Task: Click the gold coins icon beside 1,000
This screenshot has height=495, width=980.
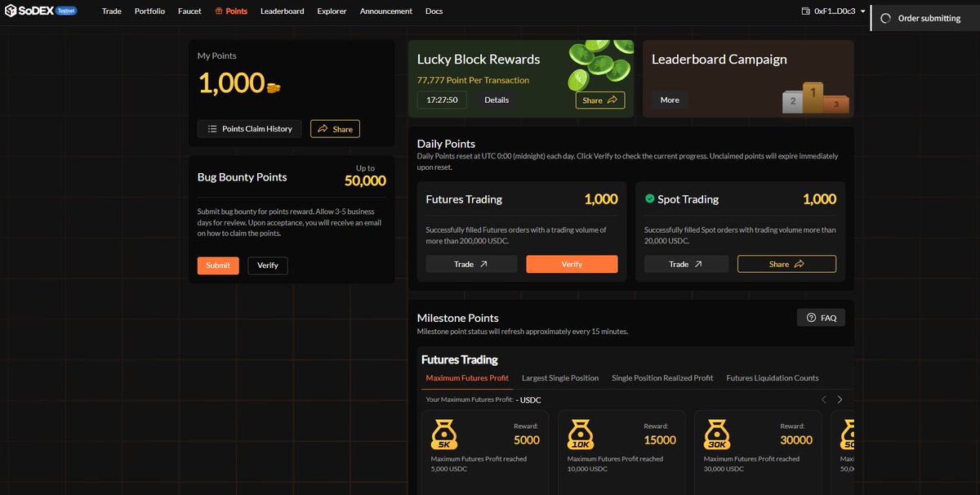Action: (x=274, y=87)
